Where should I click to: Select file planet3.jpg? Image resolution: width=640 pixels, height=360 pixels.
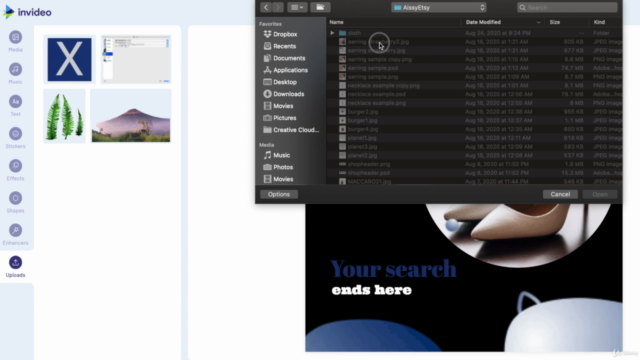coord(475,147)
